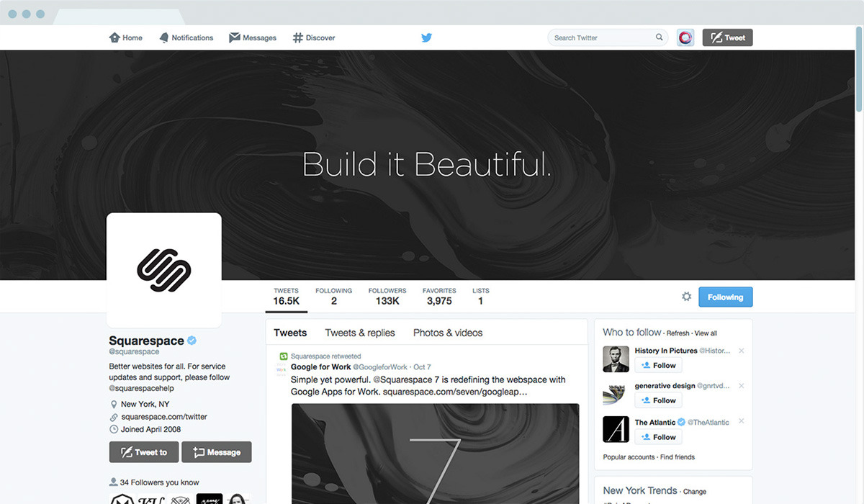Click the Twitter bird logo

(427, 37)
